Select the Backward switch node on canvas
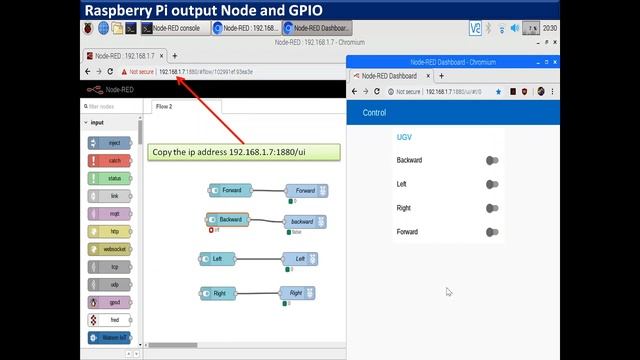Viewport: 640px width, 360px height. tap(227, 220)
